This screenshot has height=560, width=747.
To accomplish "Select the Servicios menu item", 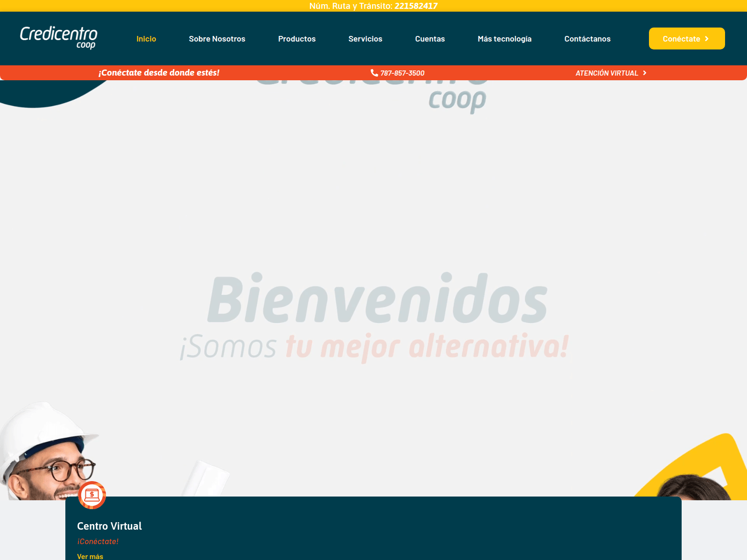I will pos(365,39).
